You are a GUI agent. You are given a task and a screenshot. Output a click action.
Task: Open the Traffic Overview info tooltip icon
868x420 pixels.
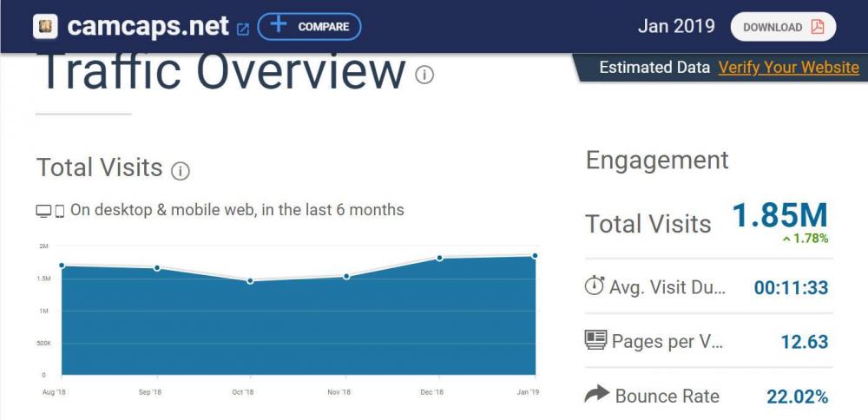(424, 75)
